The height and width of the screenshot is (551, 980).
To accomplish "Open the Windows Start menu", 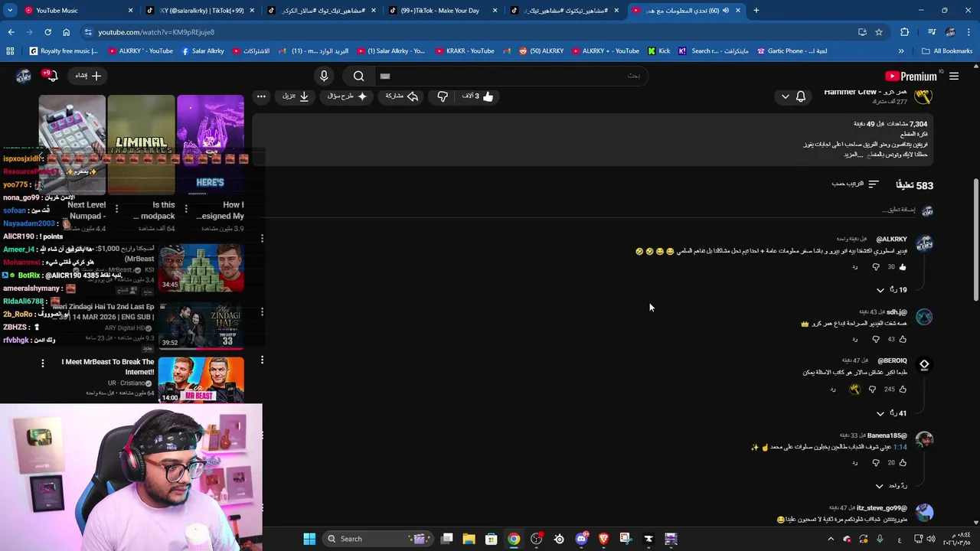I will pyautogui.click(x=309, y=539).
